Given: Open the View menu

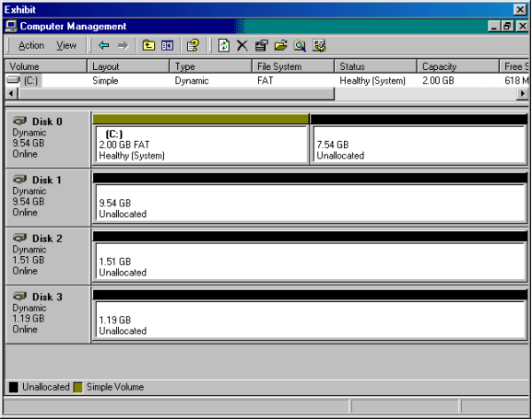Looking at the screenshot, I should click(66, 45).
